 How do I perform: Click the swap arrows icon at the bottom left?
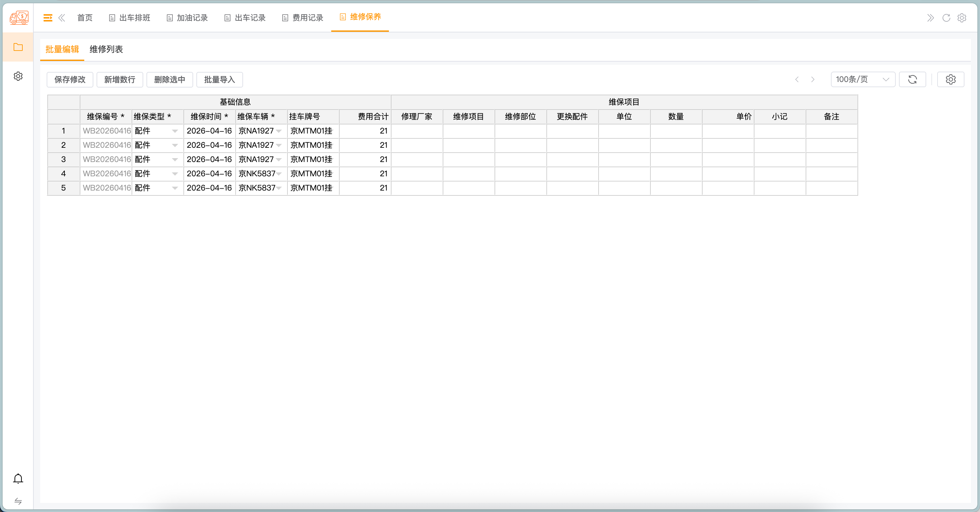point(18,501)
